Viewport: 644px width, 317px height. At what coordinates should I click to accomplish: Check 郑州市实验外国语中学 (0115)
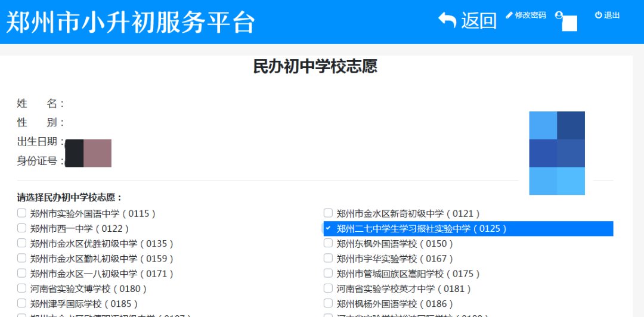pos(22,213)
